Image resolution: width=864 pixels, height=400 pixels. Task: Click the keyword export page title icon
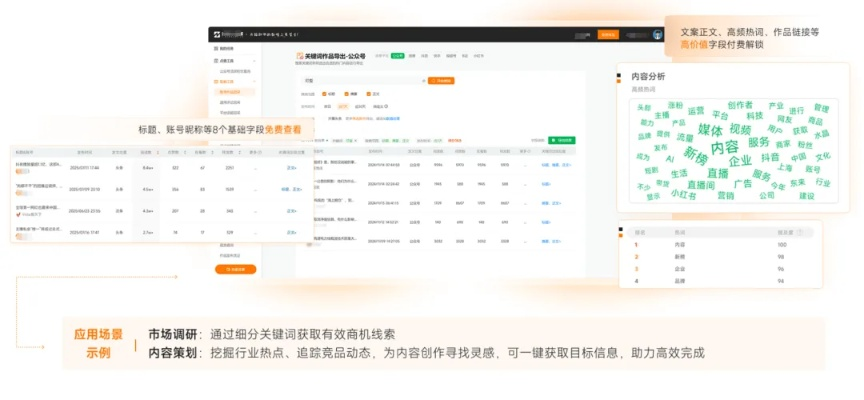pyautogui.click(x=300, y=57)
